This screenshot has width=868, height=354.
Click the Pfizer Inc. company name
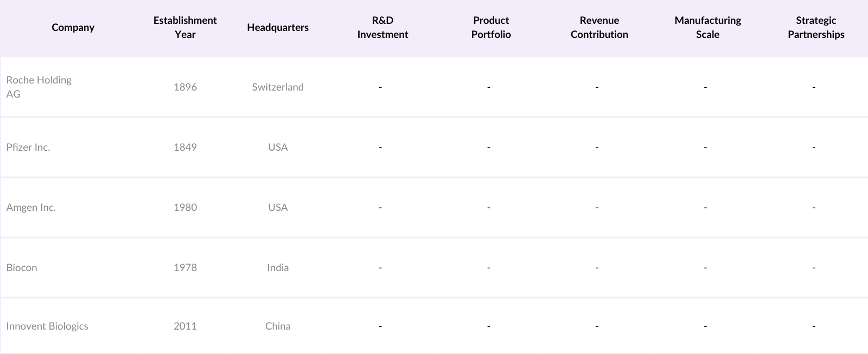pyautogui.click(x=28, y=147)
